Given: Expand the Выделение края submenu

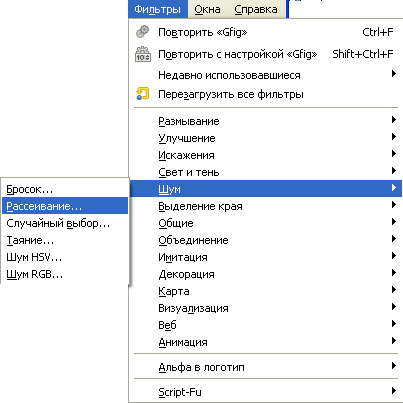Looking at the screenshot, I should coord(266,206).
